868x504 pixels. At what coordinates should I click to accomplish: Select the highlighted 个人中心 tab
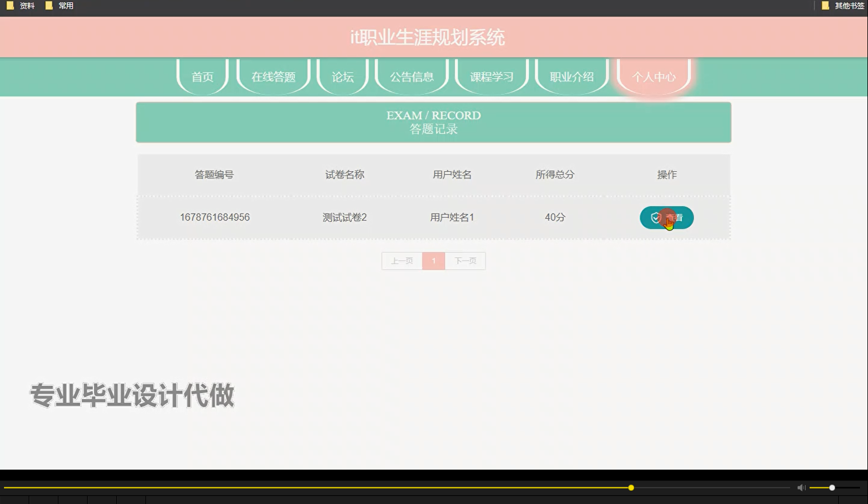[x=653, y=76]
